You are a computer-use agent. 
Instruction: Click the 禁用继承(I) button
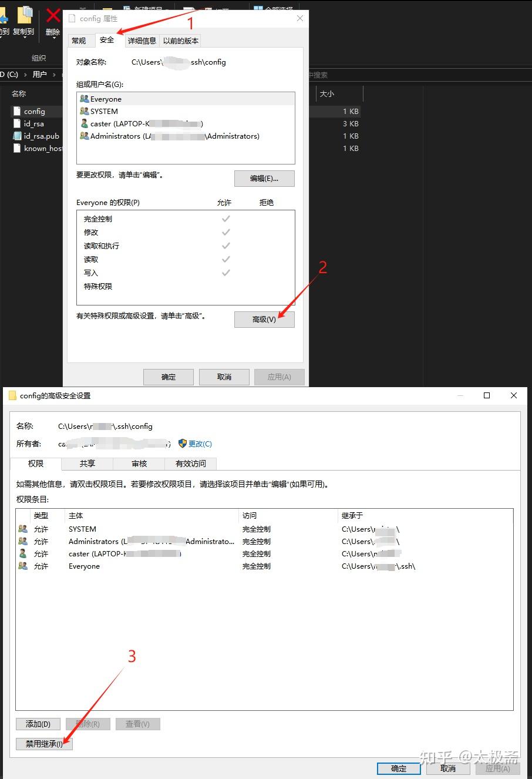point(44,743)
